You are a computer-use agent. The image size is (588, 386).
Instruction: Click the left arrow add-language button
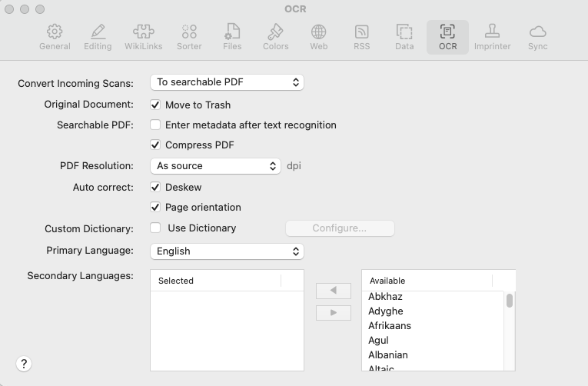(334, 291)
